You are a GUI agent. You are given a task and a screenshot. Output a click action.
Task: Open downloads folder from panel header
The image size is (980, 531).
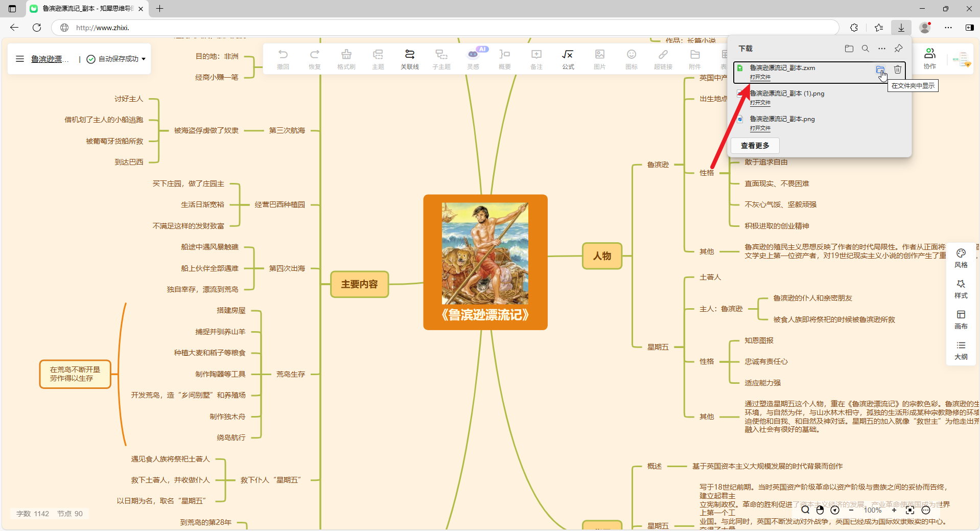(849, 49)
